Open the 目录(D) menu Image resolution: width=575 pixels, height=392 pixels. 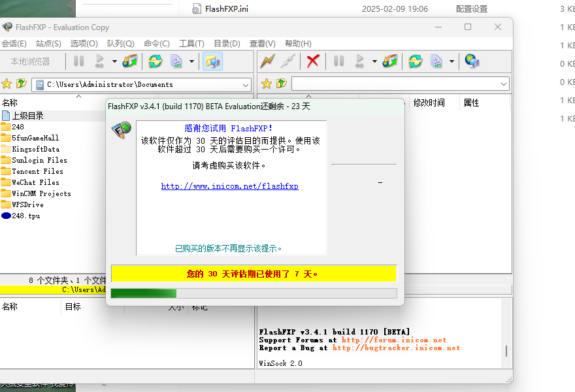click(227, 44)
